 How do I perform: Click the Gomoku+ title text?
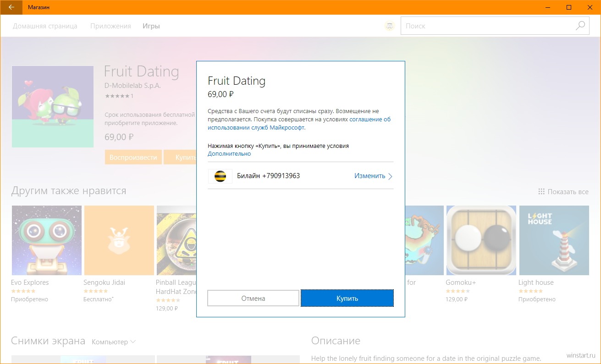[461, 283]
